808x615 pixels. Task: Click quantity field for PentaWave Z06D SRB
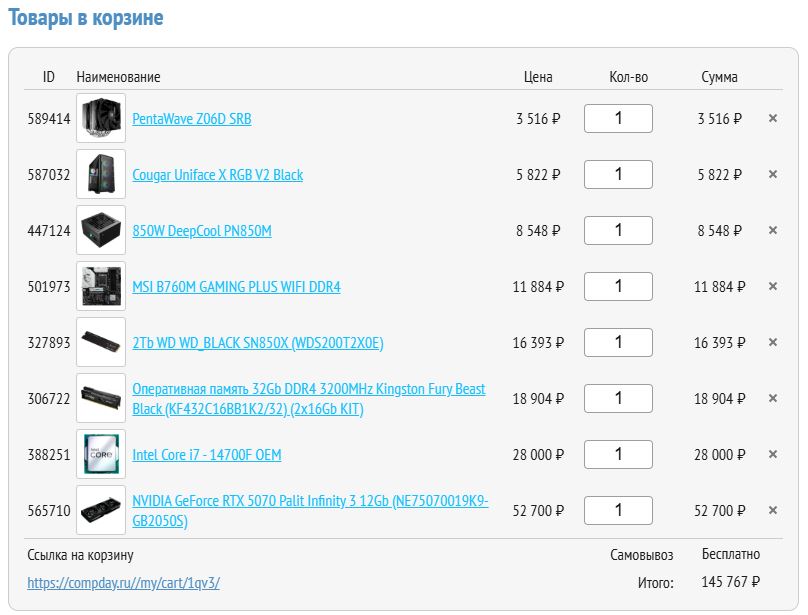pos(618,119)
